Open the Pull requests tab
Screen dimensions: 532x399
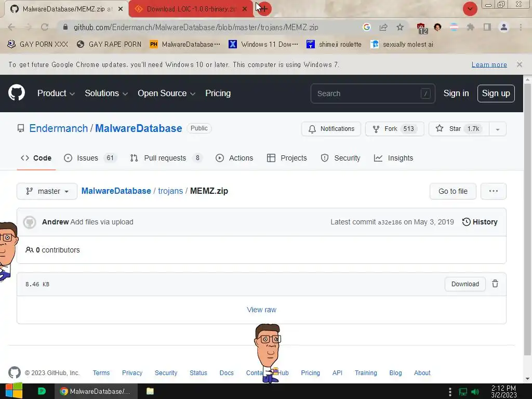(x=166, y=158)
